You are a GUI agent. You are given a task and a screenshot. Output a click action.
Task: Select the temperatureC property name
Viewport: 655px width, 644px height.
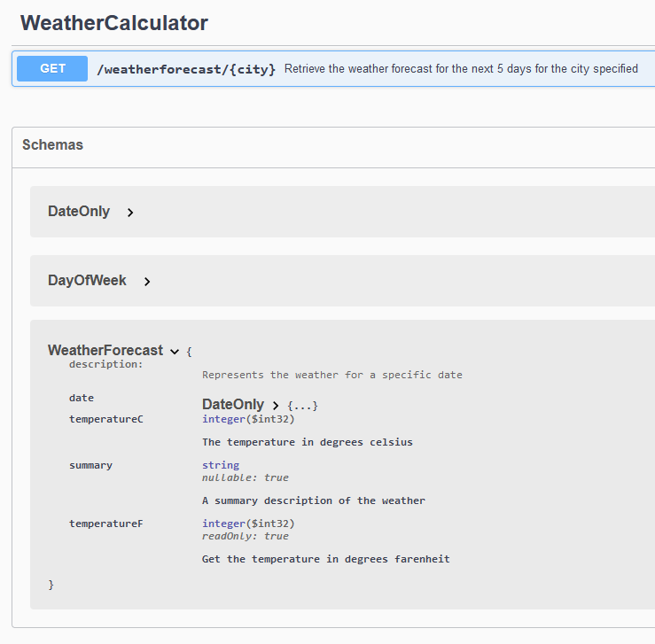pyautogui.click(x=106, y=419)
